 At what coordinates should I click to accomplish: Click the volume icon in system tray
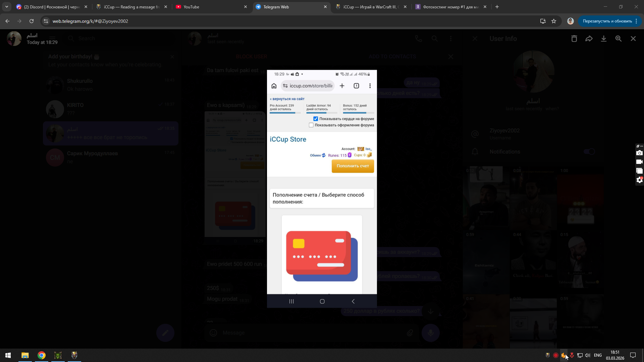[x=587, y=355]
